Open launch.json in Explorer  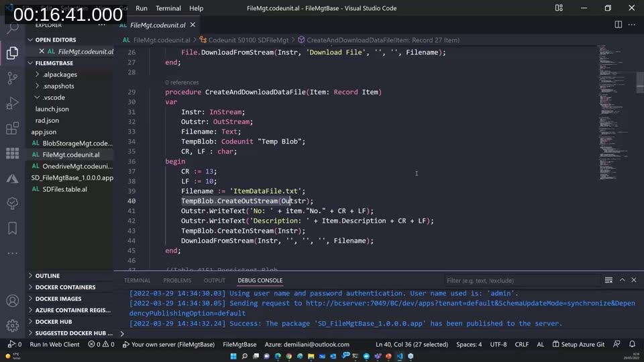coord(52,109)
